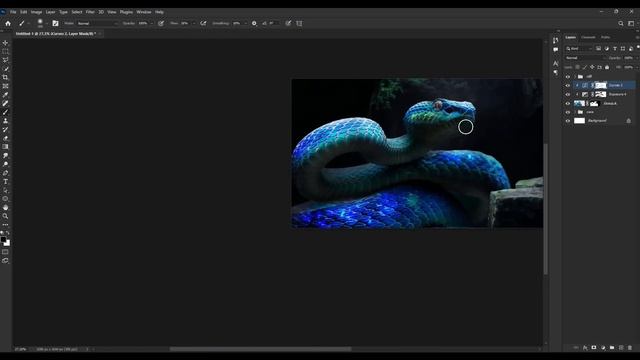Open the brush Opacity slider arrow
The width and height of the screenshot is (640, 360).
151,24
